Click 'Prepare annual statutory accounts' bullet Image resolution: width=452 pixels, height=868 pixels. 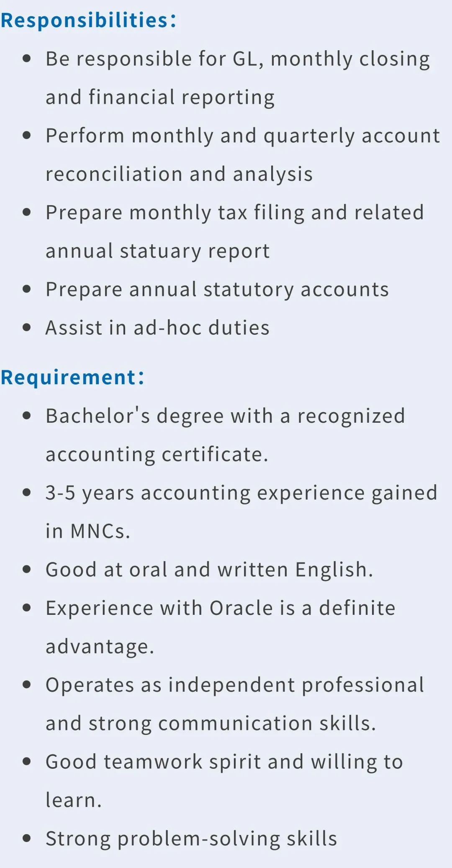pyautogui.click(x=217, y=290)
